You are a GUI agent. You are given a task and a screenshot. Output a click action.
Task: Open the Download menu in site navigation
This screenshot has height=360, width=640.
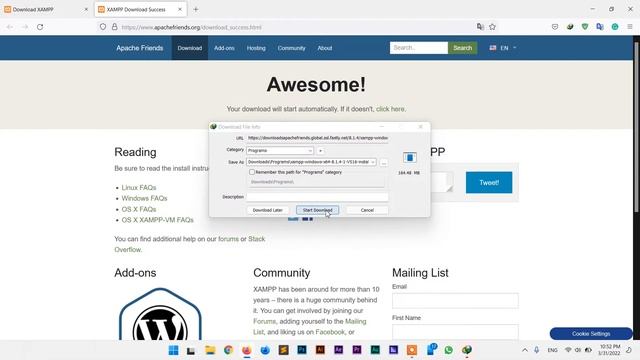[x=189, y=48]
